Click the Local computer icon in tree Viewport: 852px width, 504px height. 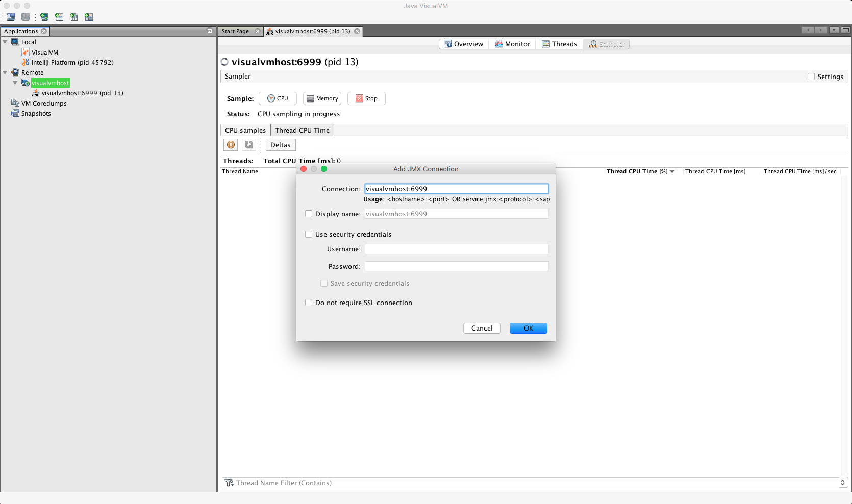[x=15, y=42]
